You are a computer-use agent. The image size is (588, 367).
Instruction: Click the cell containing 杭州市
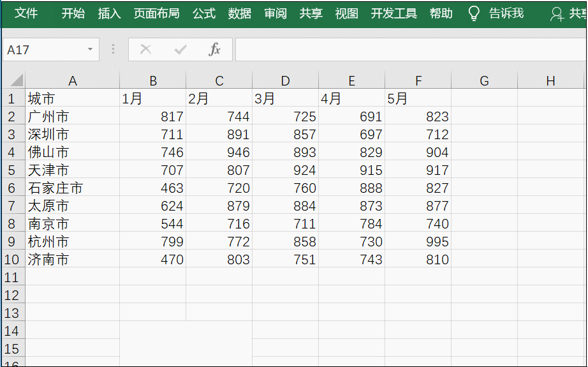[72, 241]
